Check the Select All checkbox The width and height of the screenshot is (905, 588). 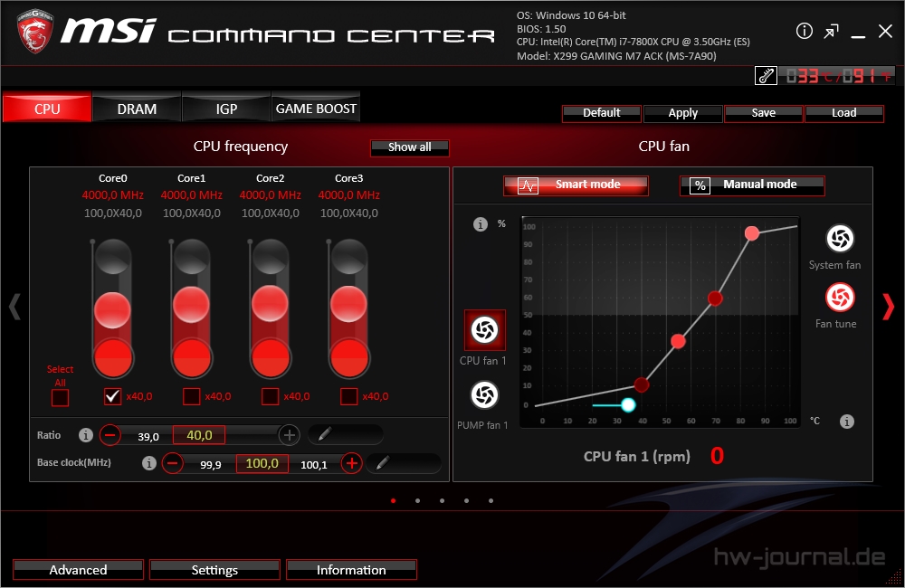pyautogui.click(x=60, y=397)
